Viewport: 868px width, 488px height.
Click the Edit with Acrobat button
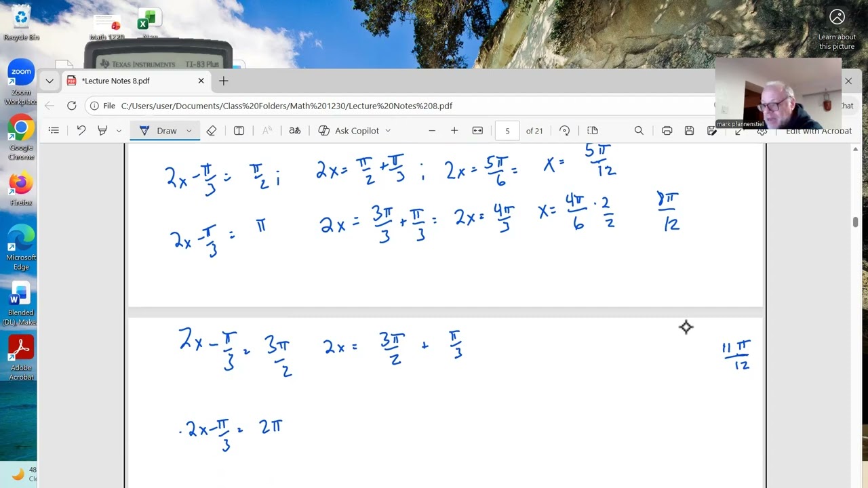coord(818,131)
